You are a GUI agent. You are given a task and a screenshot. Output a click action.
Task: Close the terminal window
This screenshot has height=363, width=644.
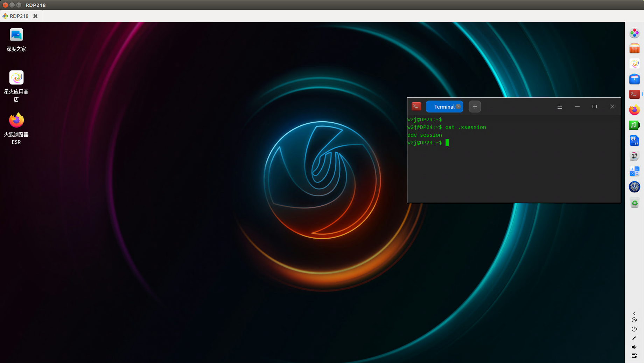coord(612,107)
